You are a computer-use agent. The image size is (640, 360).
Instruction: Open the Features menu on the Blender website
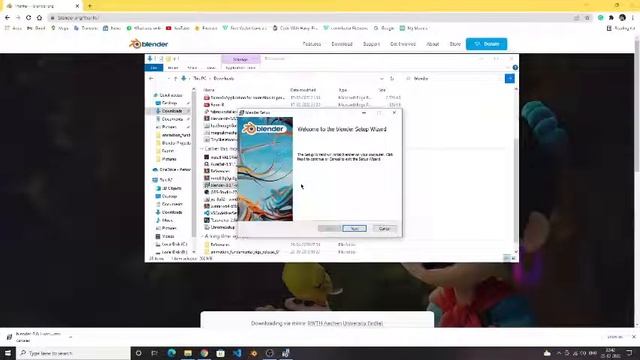coord(312,44)
